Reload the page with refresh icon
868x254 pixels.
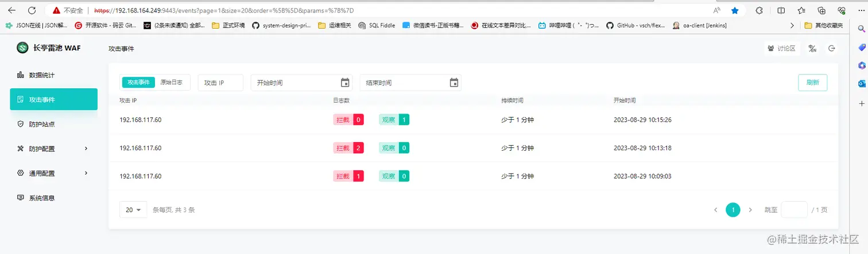(32, 10)
